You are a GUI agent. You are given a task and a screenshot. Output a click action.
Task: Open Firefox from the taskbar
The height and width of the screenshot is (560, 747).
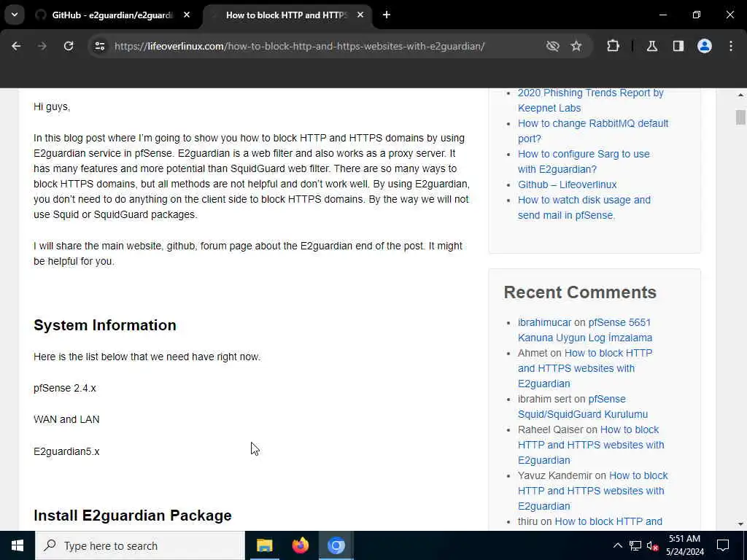(300, 545)
